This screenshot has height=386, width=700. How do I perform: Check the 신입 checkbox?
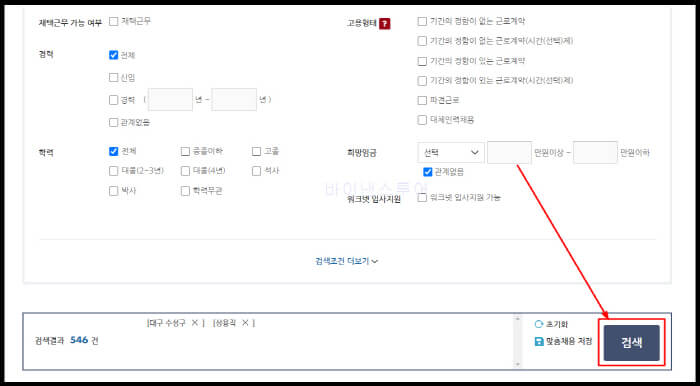pyautogui.click(x=113, y=78)
